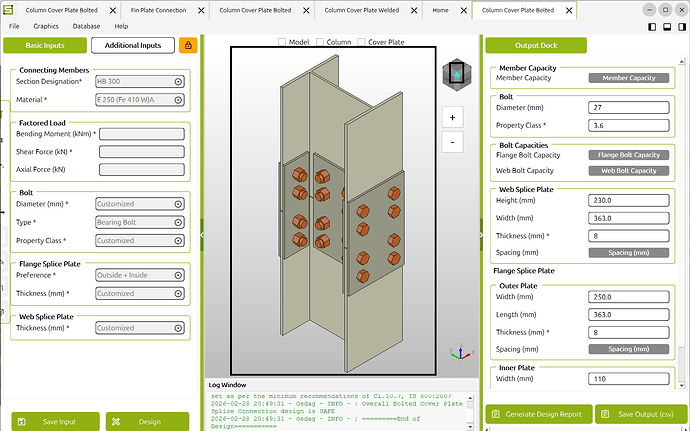Toggle the Column checkbox

[x=320, y=43]
